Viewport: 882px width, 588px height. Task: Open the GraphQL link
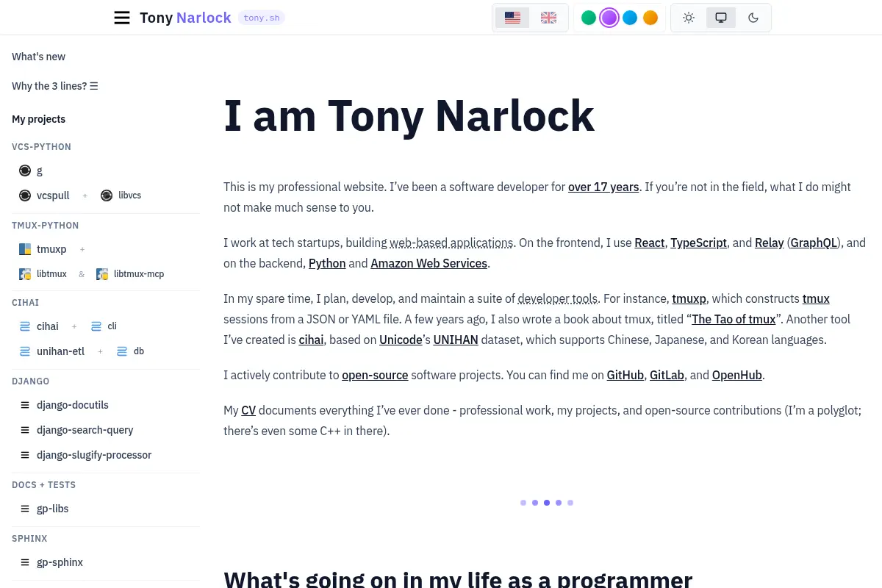click(814, 243)
